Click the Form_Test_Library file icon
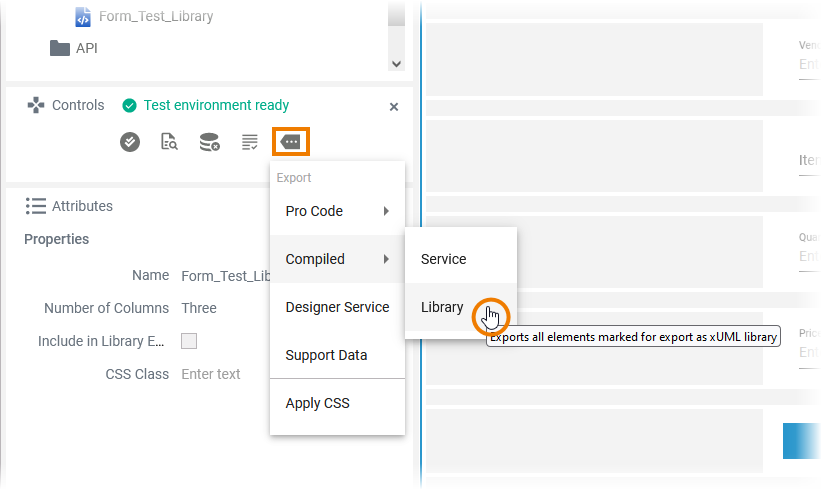 pos(83,17)
